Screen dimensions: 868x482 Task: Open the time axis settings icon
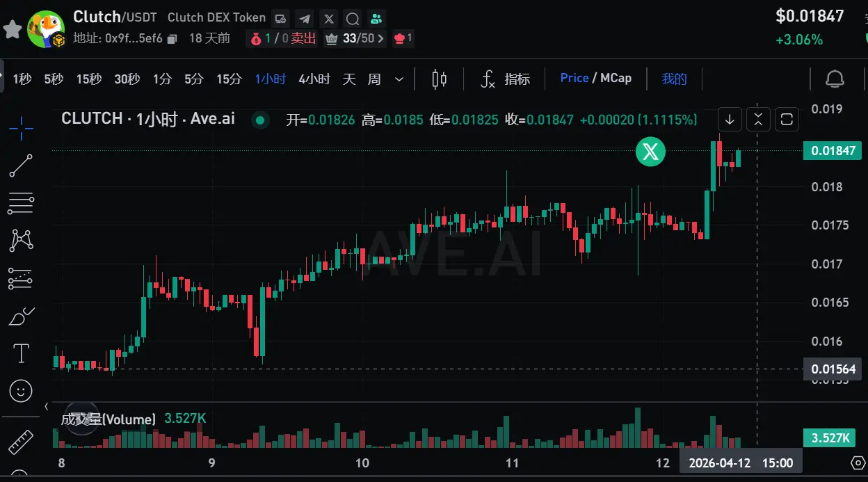point(858,463)
